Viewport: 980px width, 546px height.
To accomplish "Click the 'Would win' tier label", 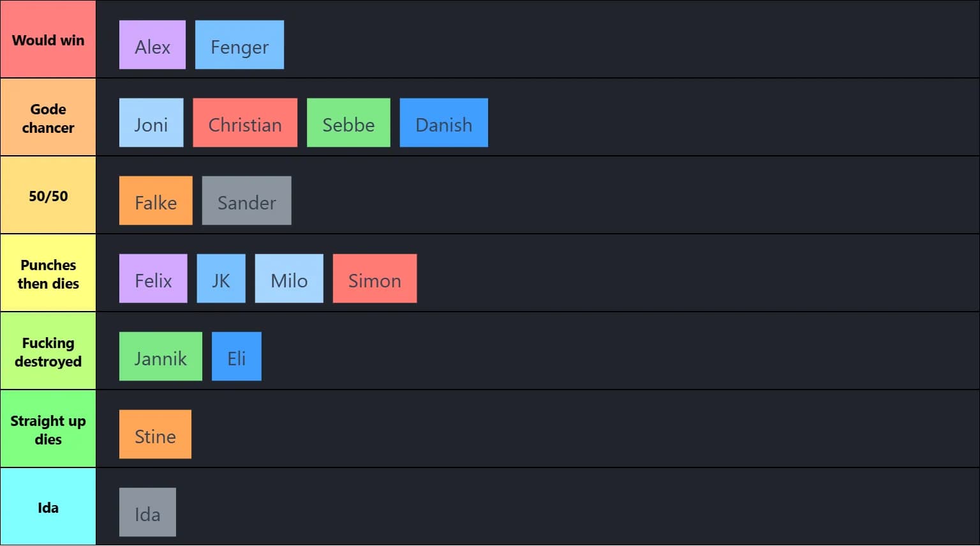I will click(48, 40).
